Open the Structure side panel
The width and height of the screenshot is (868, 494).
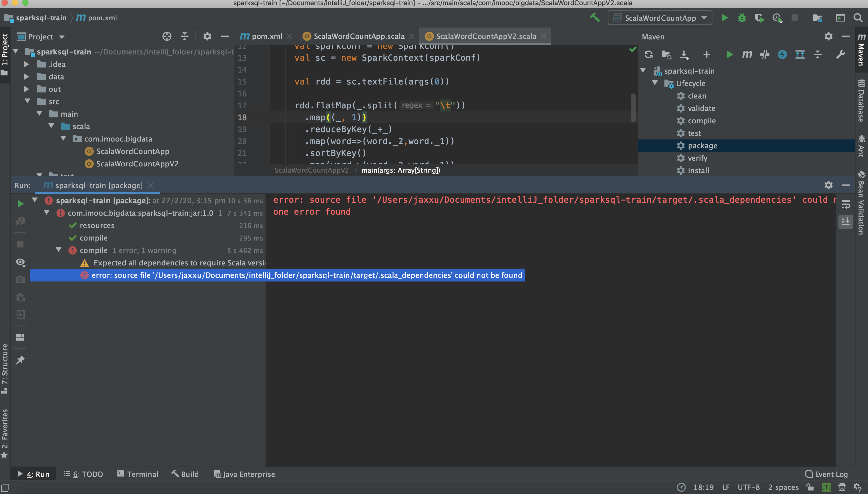pyautogui.click(x=5, y=369)
